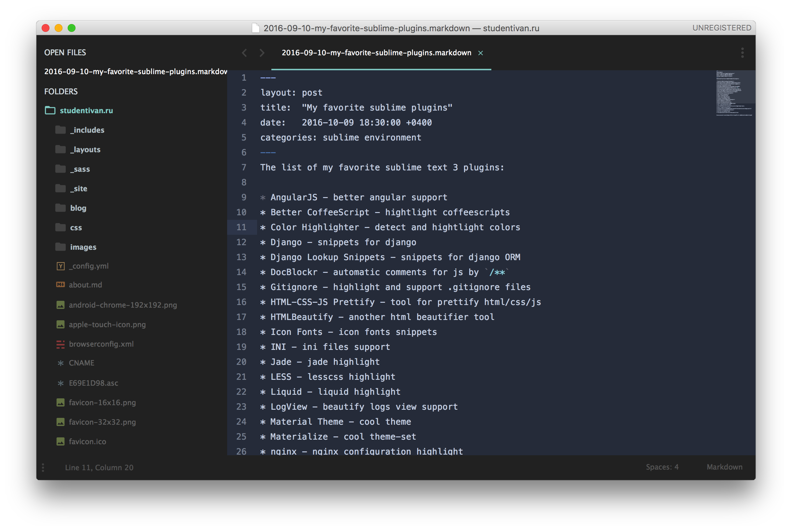Expand the images folder
This screenshot has height=532, width=792.
click(83, 247)
